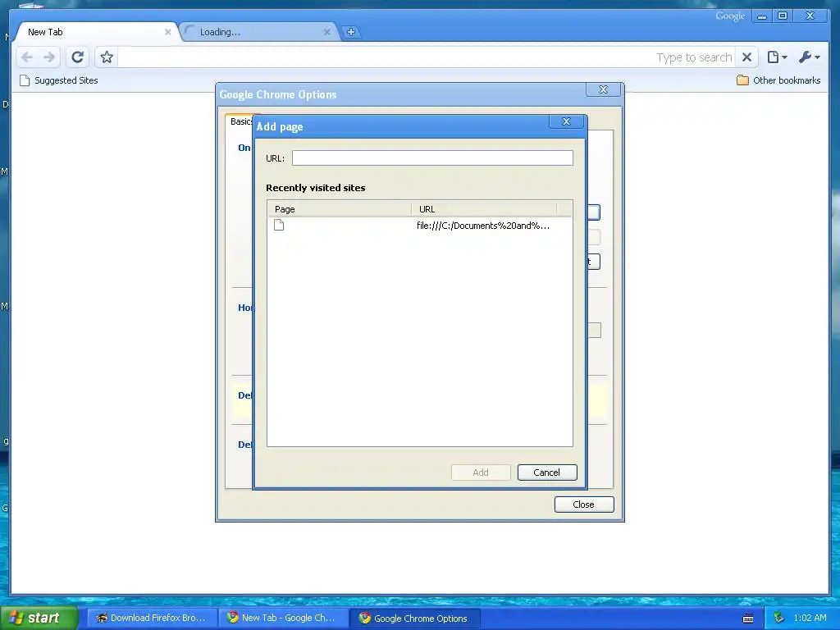Sort by the Page column header
The width and height of the screenshot is (840, 630).
click(339, 209)
